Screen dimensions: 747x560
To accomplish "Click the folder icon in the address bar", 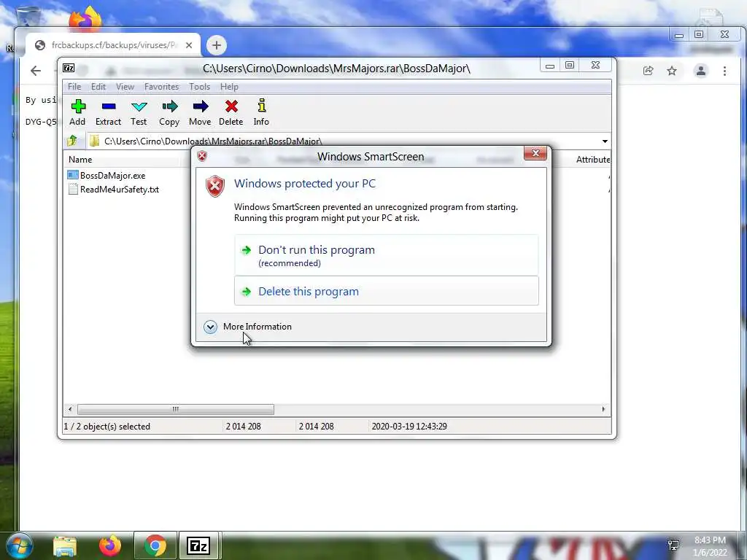I will click(94, 141).
